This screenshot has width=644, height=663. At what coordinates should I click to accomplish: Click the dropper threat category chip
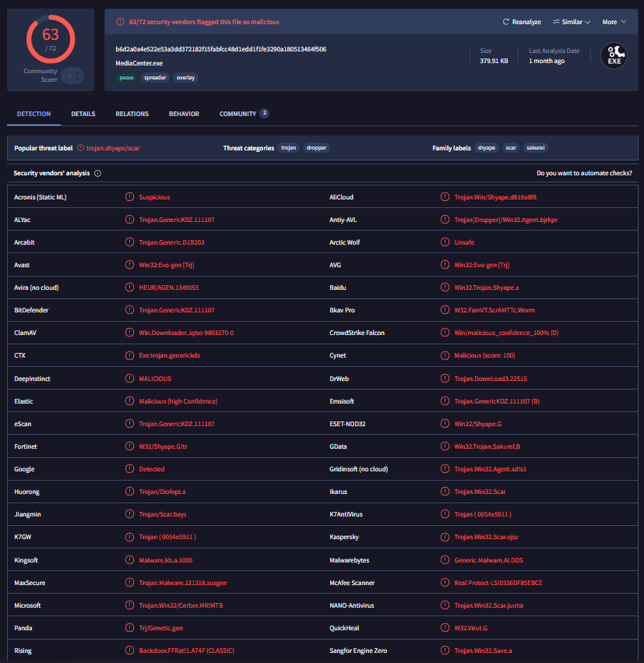[316, 147]
